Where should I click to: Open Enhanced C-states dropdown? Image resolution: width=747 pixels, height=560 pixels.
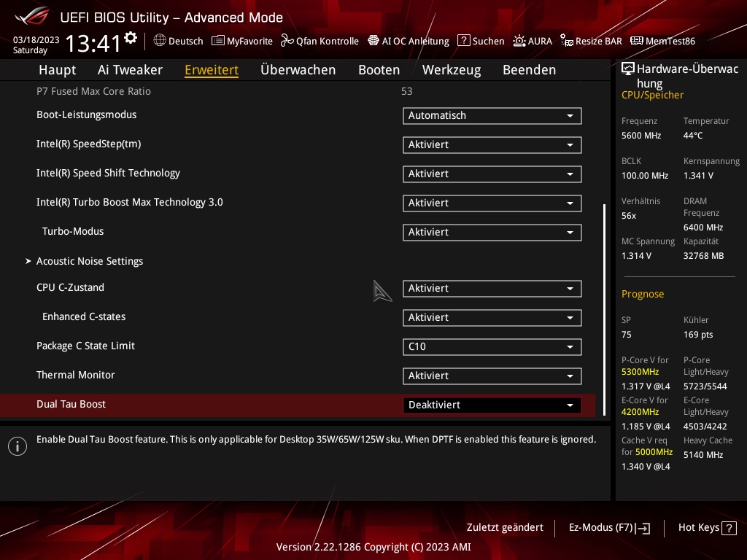coord(492,318)
